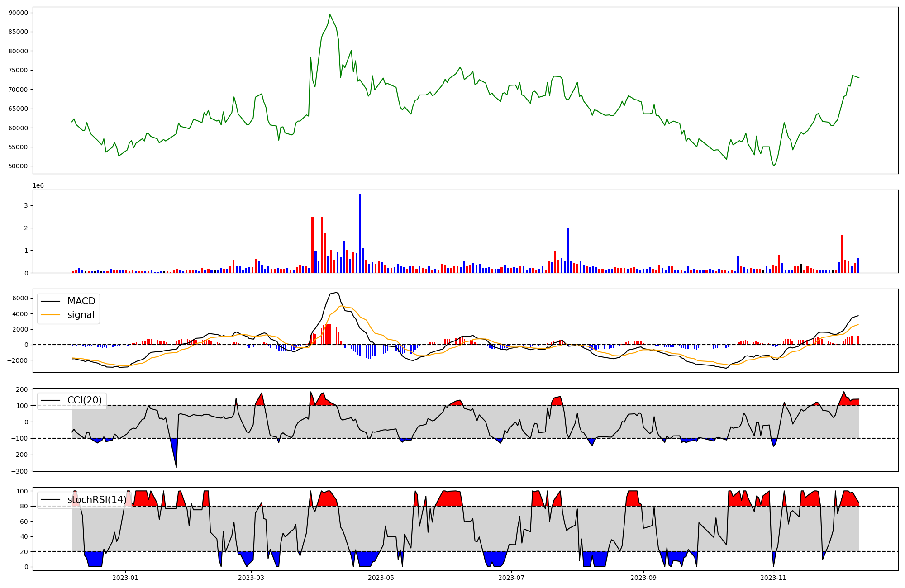Click the 2023-03 date tick label
The height and width of the screenshot is (588, 905).
[251, 578]
